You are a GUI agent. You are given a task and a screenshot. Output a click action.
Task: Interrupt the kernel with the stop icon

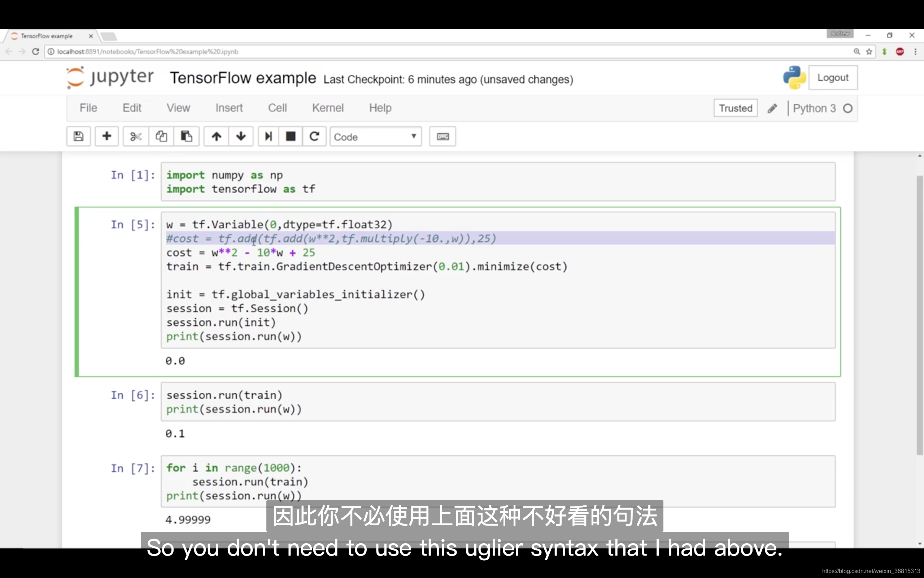coord(291,137)
